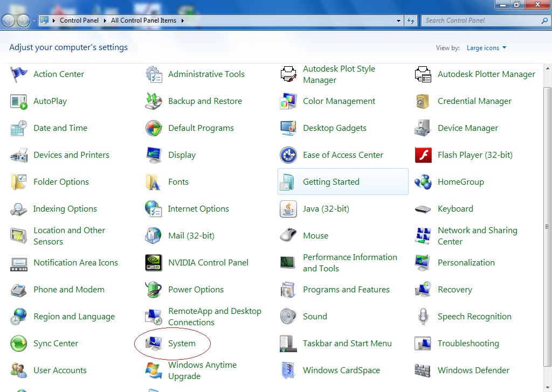Open Network and Sharing Center link
Image resolution: width=552 pixels, height=392 pixels.
coord(477,236)
